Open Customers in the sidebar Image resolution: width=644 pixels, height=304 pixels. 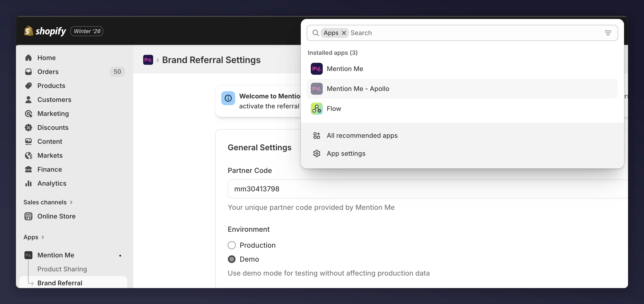tap(73, 100)
